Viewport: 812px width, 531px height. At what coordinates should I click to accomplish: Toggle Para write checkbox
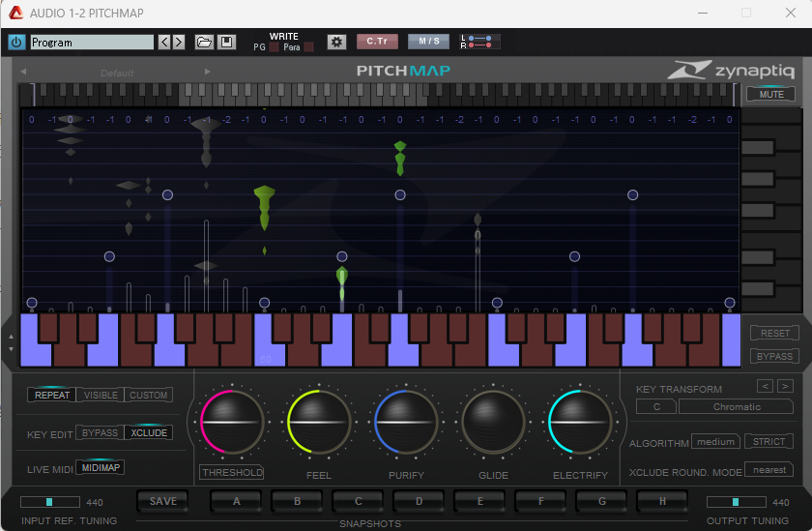pos(308,47)
